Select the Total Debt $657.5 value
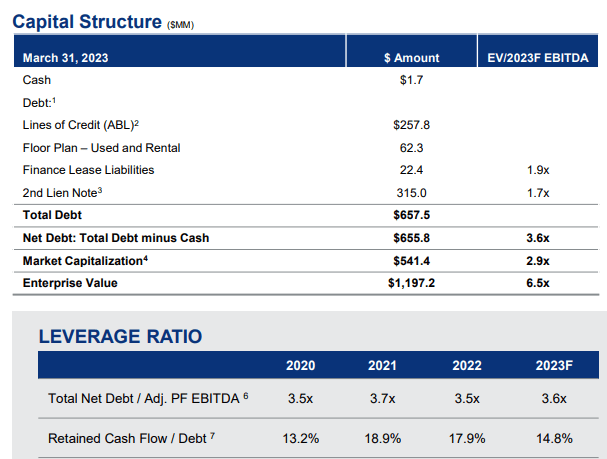Image resolution: width=607 pixels, height=459 pixels. pos(412,215)
